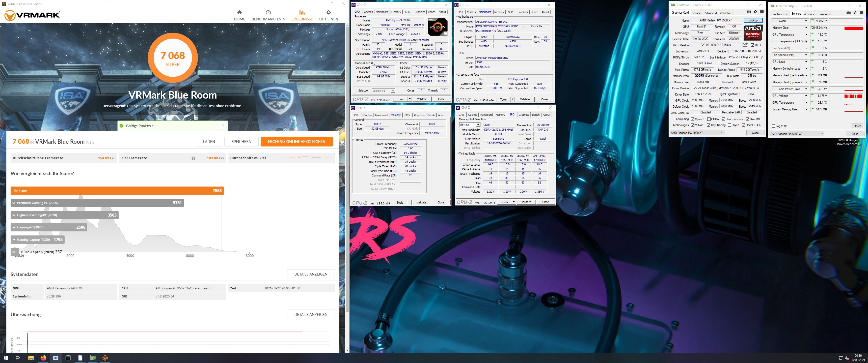Open File Explorer from the taskbar
Screen dimensions: 868x363
(31, 358)
